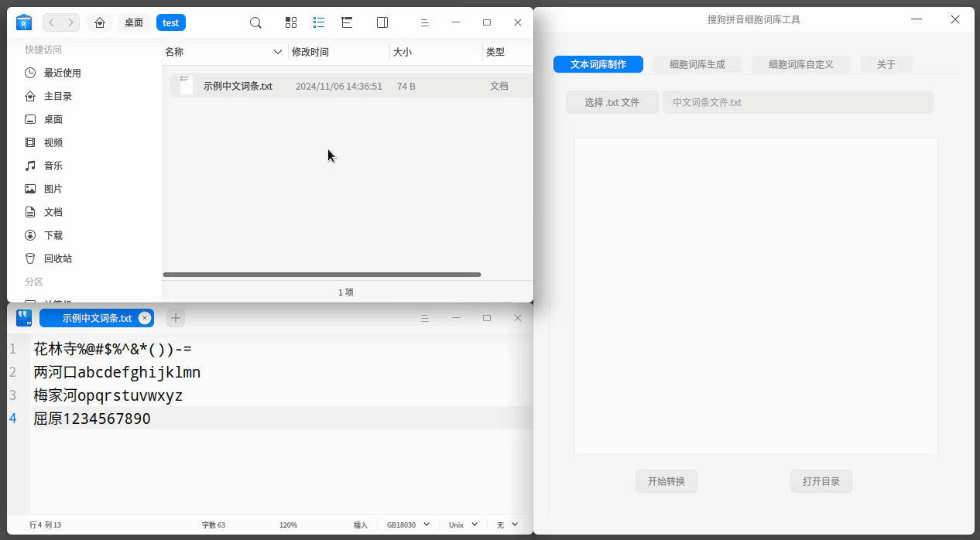Open the text editor hamburger menu
The height and width of the screenshot is (540, 980).
[x=424, y=318]
